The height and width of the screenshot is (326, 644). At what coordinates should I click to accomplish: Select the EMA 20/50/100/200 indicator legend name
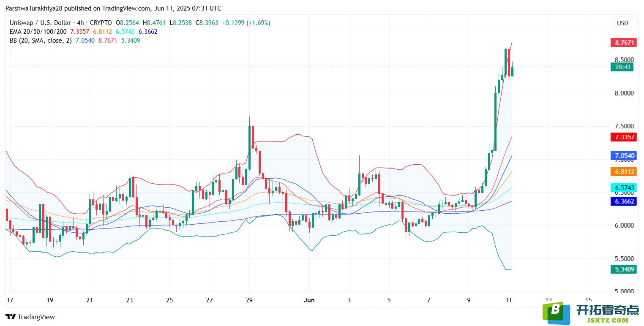(x=38, y=32)
